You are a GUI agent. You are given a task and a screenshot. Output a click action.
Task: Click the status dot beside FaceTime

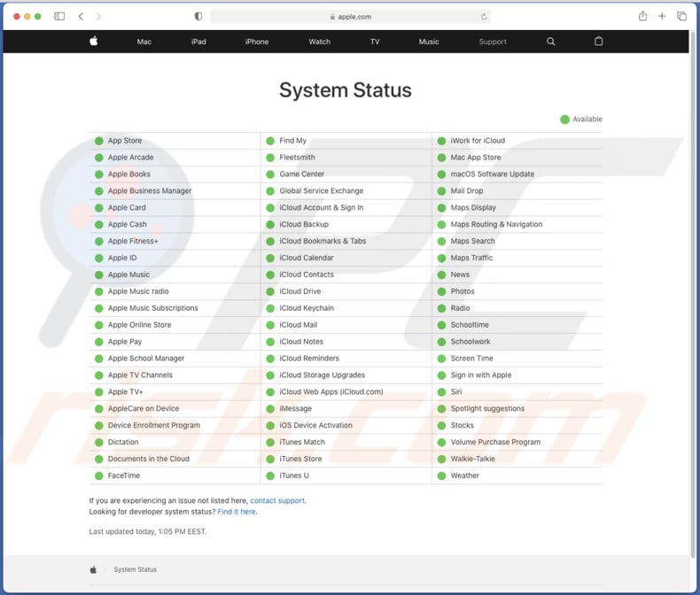tap(99, 475)
